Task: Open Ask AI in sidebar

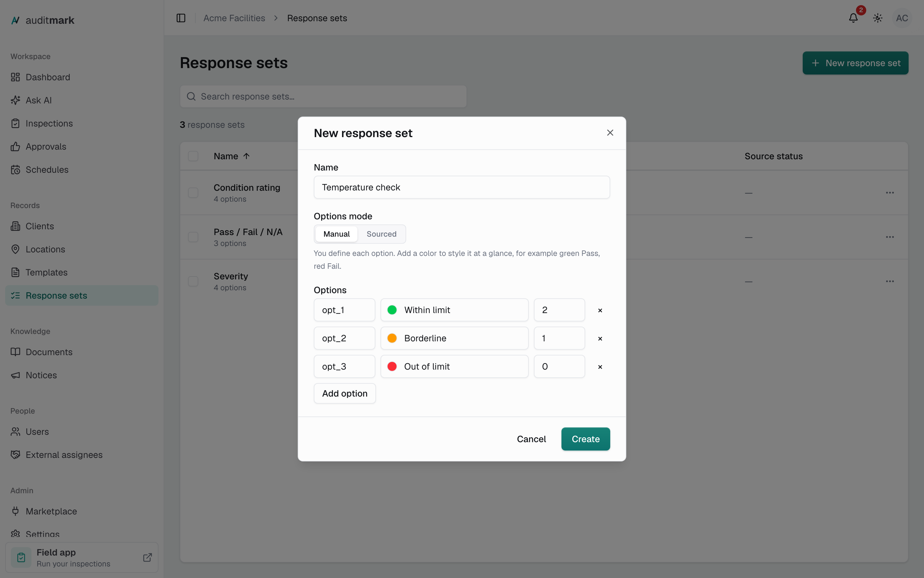Action: point(82,100)
